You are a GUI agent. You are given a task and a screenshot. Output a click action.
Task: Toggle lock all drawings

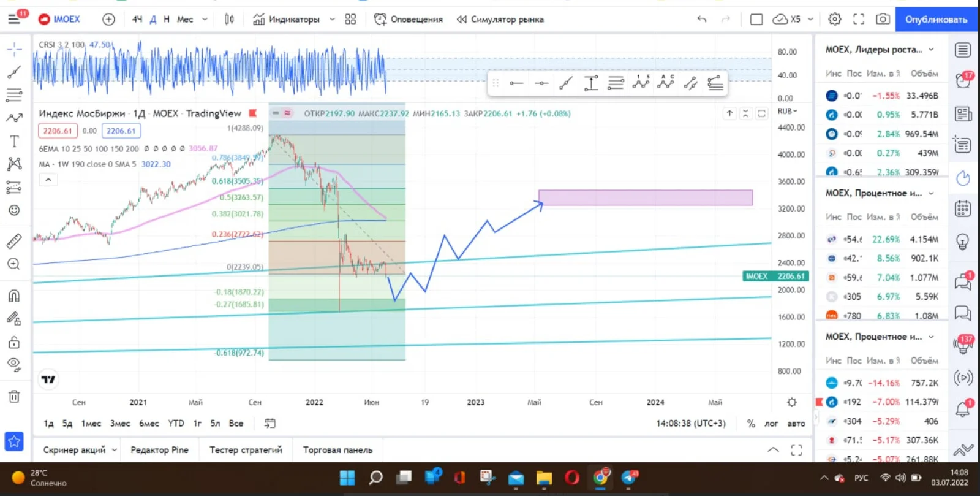click(14, 342)
